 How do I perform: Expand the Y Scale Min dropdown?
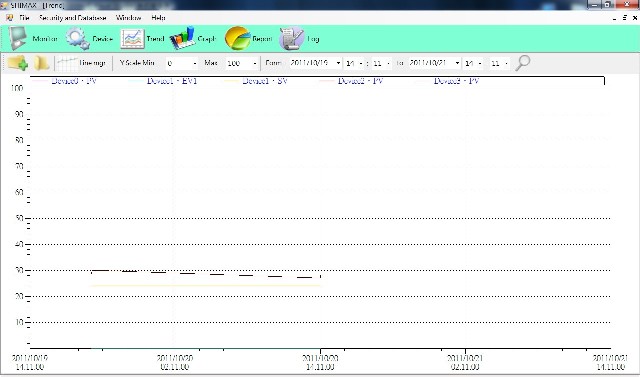(x=195, y=63)
